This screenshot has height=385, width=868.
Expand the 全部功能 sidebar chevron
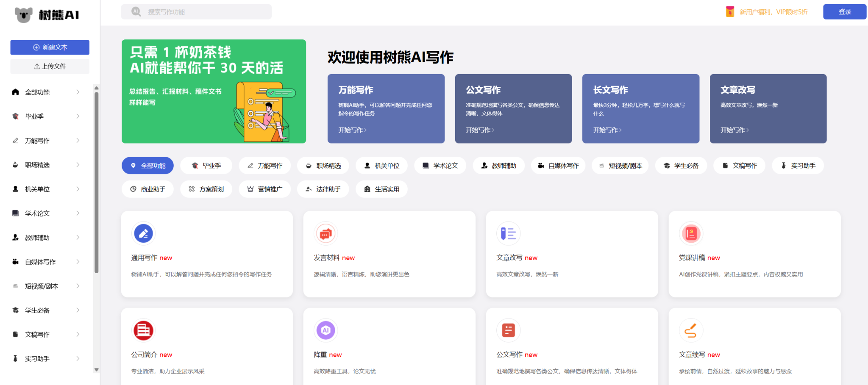[x=78, y=92]
